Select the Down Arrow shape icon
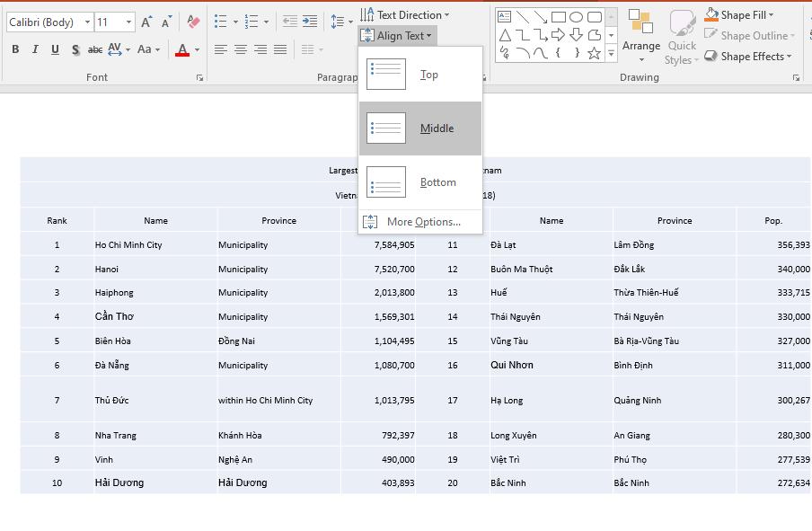The width and height of the screenshot is (812, 531). [x=575, y=35]
